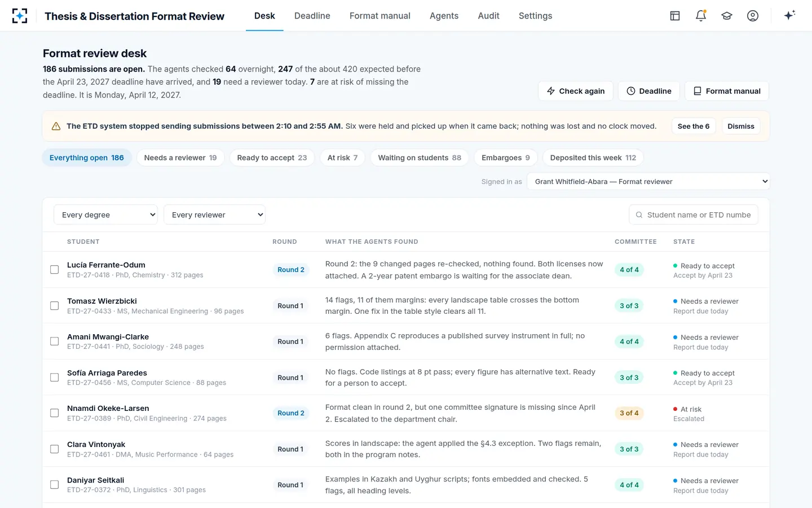
Task: Click the graduation cap icon
Action: (x=727, y=16)
